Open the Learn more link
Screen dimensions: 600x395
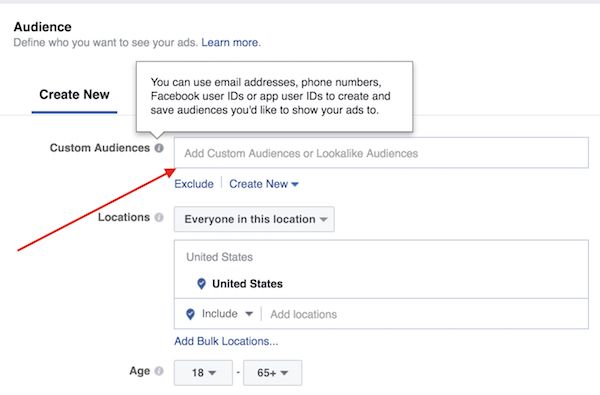pyautogui.click(x=231, y=42)
